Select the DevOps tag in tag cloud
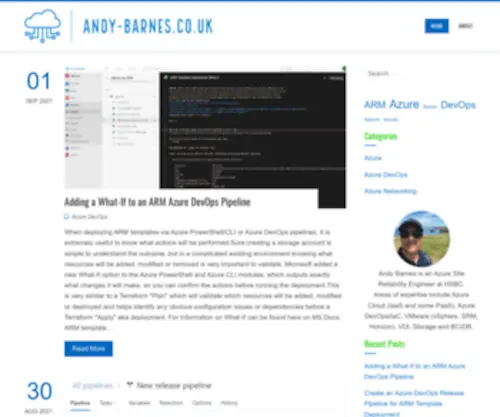The width and height of the screenshot is (500, 417). coord(458,105)
